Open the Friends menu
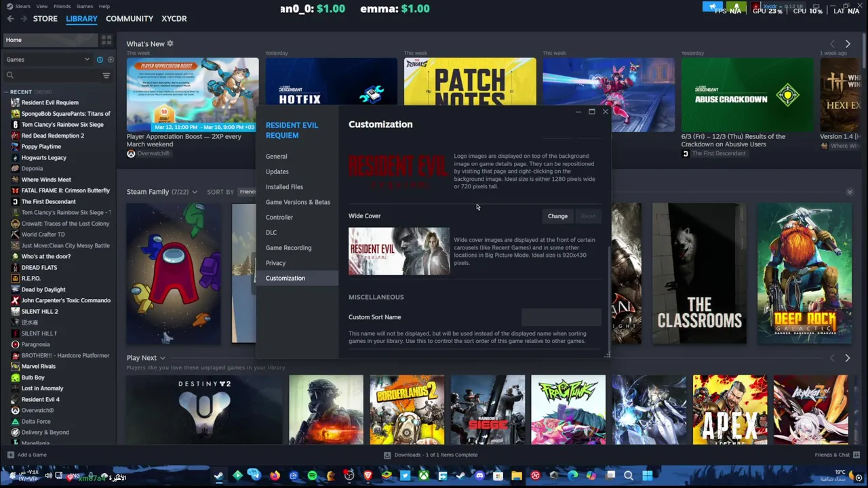868x488 pixels. [62, 6]
